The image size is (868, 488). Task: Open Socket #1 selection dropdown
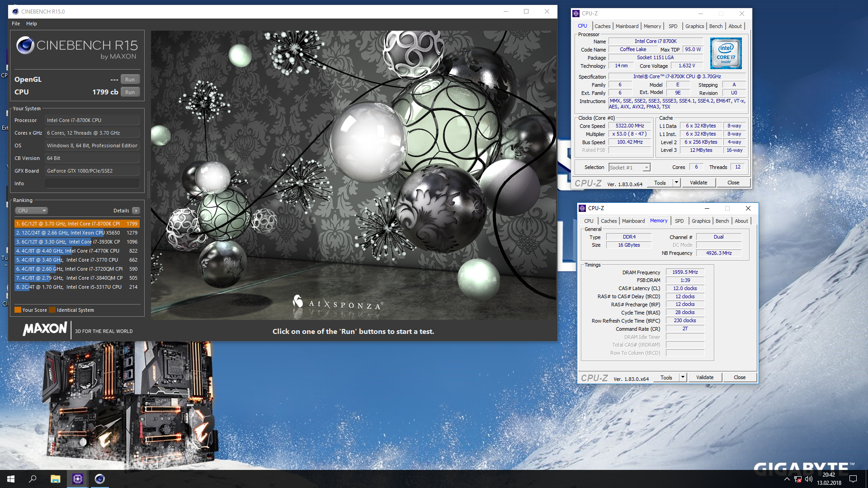point(629,168)
